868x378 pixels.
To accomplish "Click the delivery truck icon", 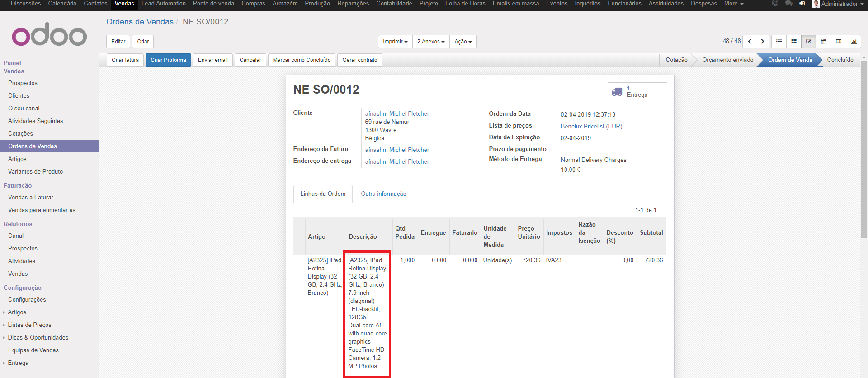I will coord(617,92).
